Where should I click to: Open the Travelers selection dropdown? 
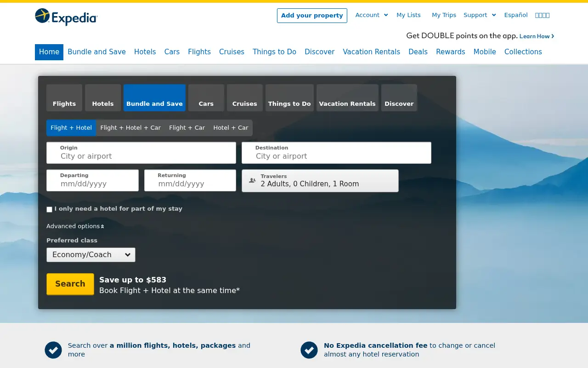320,181
